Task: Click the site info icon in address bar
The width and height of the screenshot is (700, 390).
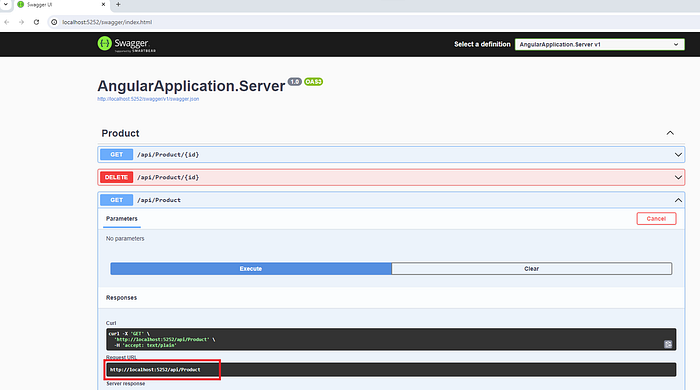Action: pos(54,22)
